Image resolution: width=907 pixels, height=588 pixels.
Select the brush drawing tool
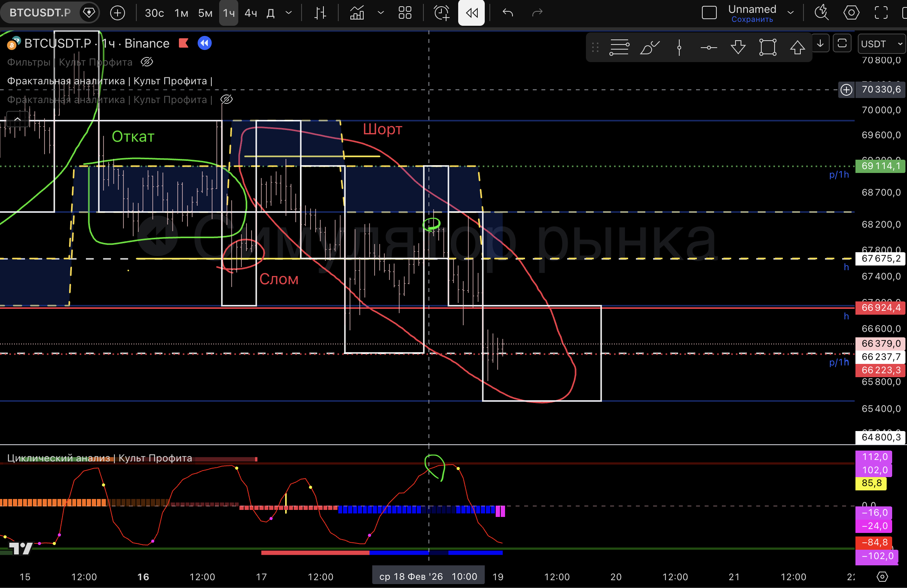(649, 47)
